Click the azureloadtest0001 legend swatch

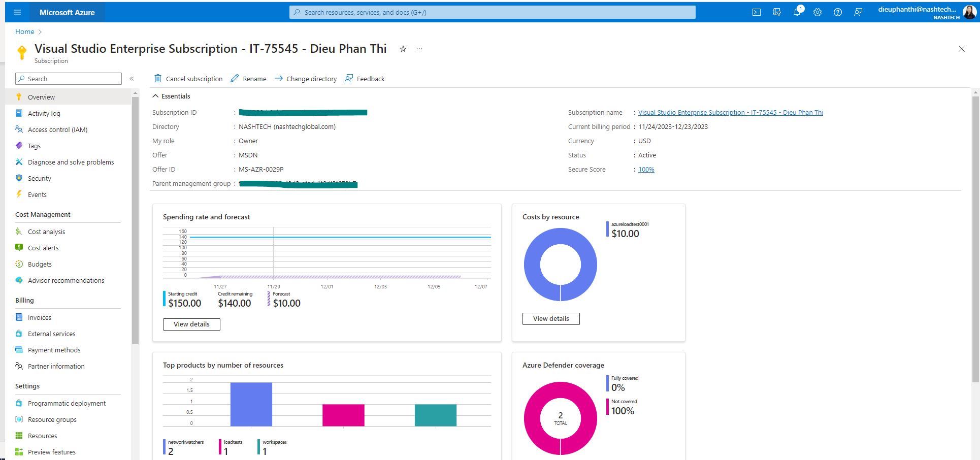607,229
